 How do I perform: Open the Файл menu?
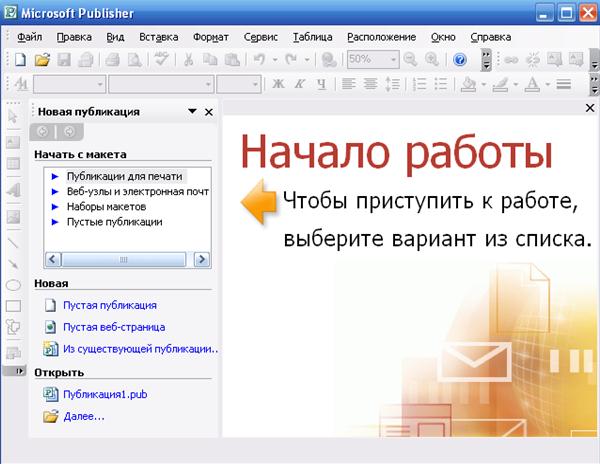click(29, 37)
